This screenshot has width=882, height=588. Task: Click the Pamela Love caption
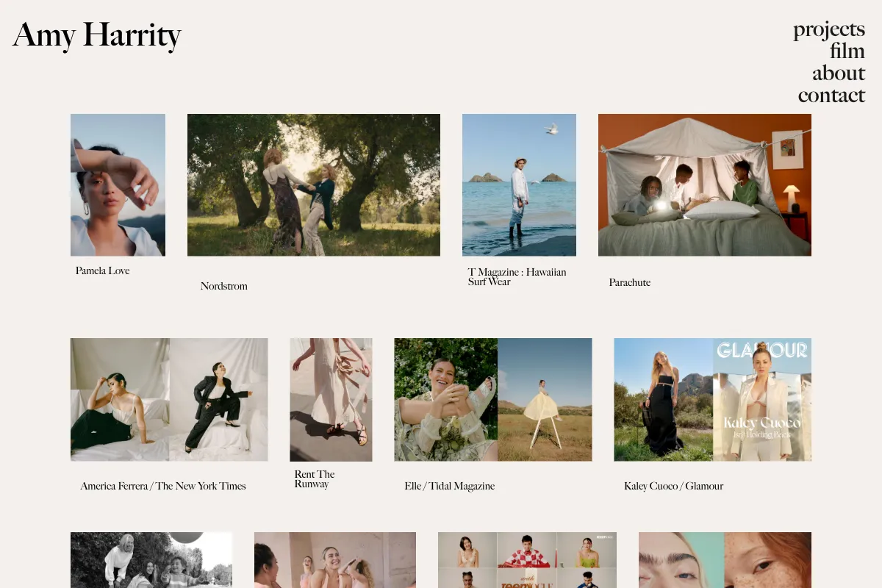103,270
